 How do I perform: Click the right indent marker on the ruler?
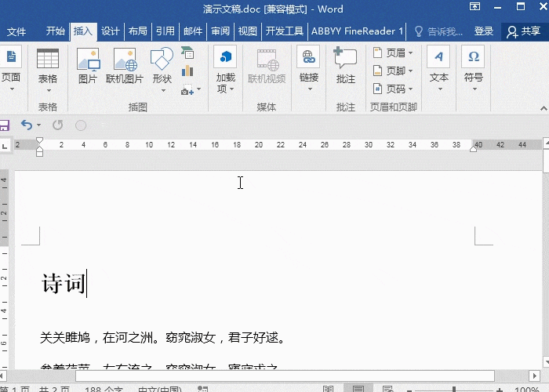[x=473, y=148]
